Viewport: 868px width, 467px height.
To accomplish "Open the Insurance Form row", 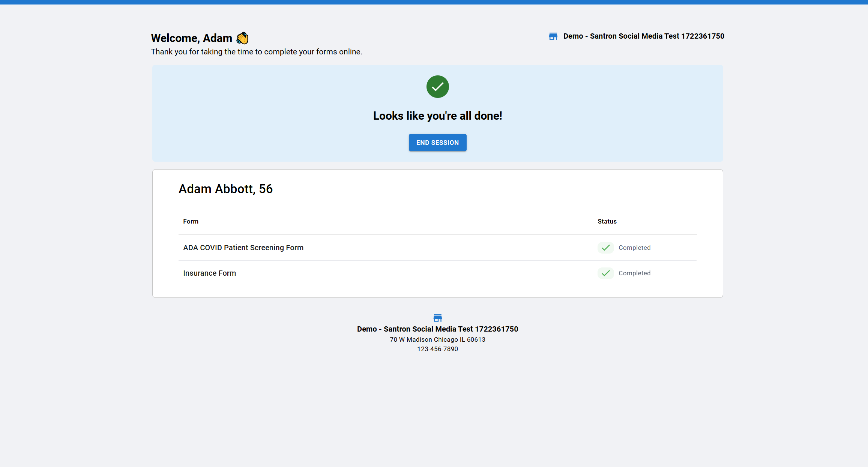I will (x=209, y=273).
